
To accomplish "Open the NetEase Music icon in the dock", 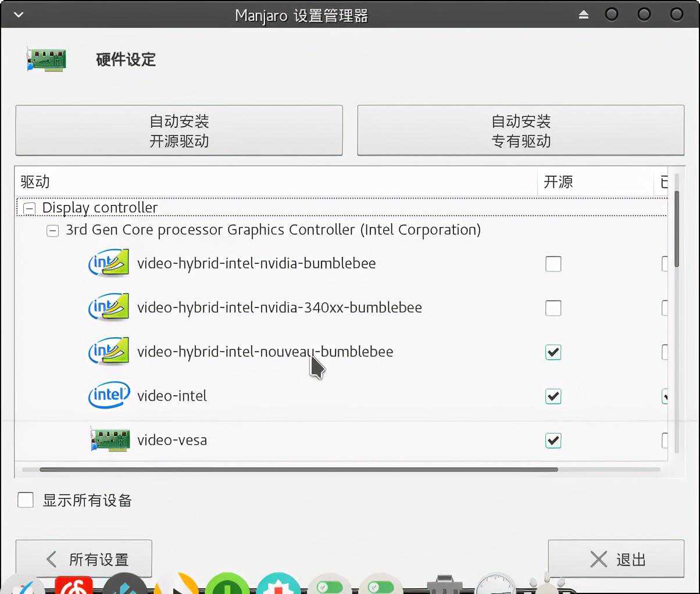I will click(x=74, y=585).
